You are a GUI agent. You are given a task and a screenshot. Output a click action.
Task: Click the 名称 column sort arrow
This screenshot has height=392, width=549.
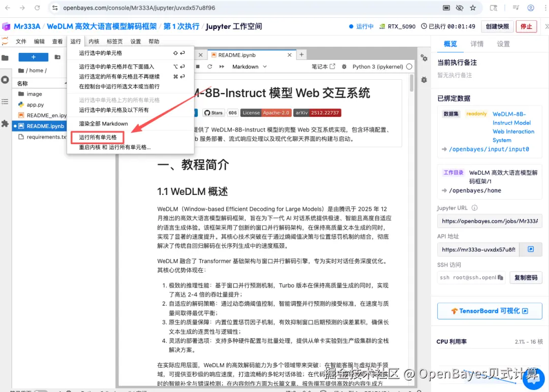65,83
